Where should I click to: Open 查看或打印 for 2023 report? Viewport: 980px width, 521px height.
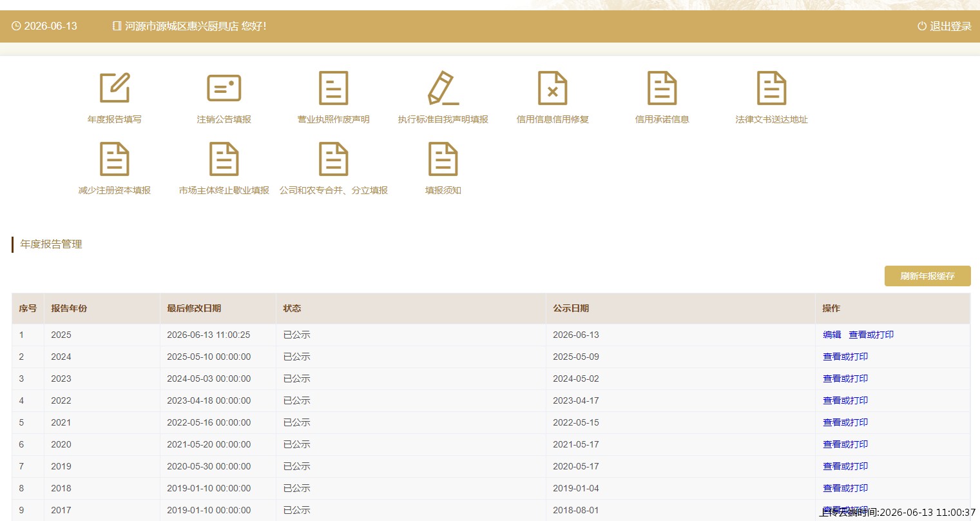845,378
